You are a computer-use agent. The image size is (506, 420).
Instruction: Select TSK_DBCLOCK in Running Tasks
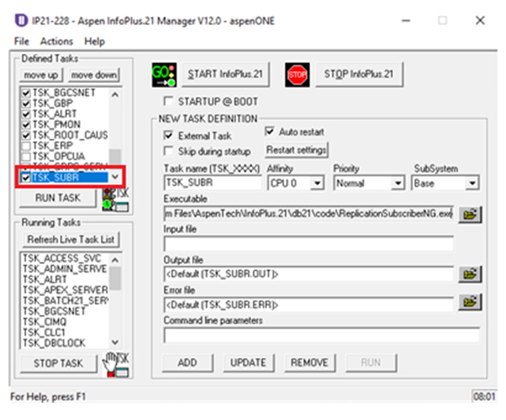(x=54, y=343)
